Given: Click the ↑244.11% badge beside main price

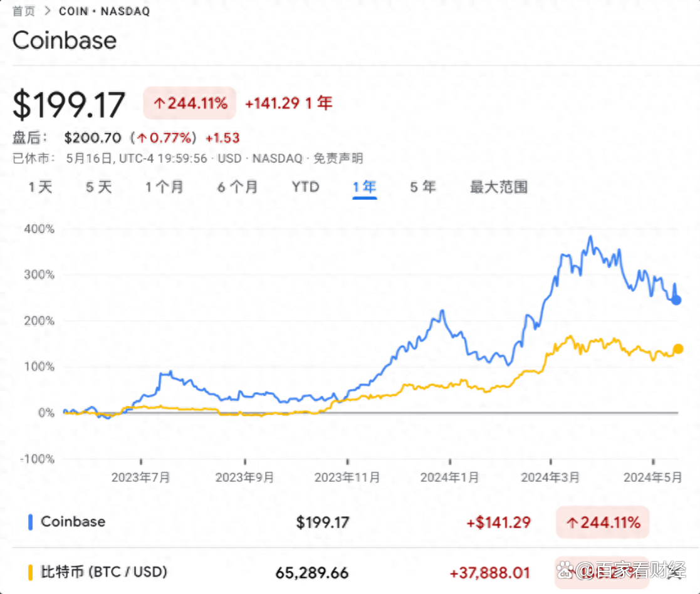Looking at the screenshot, I should click(190, 103).
